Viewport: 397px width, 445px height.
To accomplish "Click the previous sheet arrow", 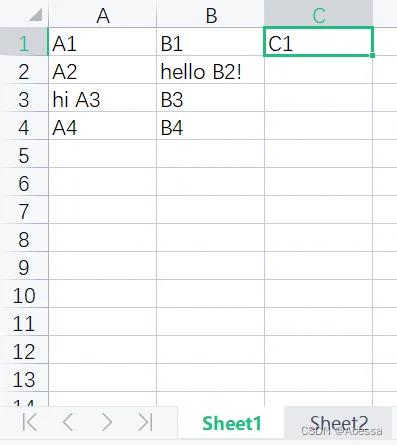I will (x=68, y=422).
